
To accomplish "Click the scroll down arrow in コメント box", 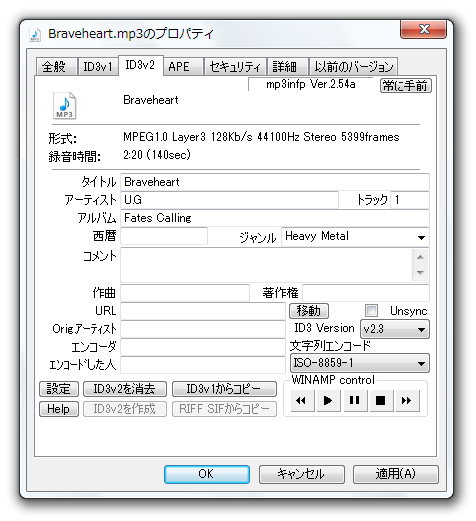I will pyautogui.click(x=420, y=273).
